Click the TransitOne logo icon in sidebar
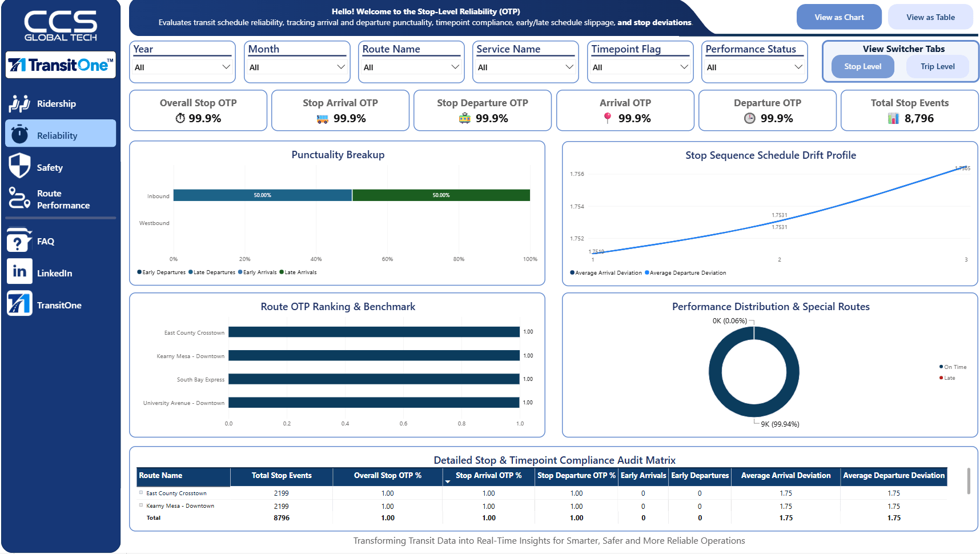Screen dimensions: 980x554 coord(19,303)
